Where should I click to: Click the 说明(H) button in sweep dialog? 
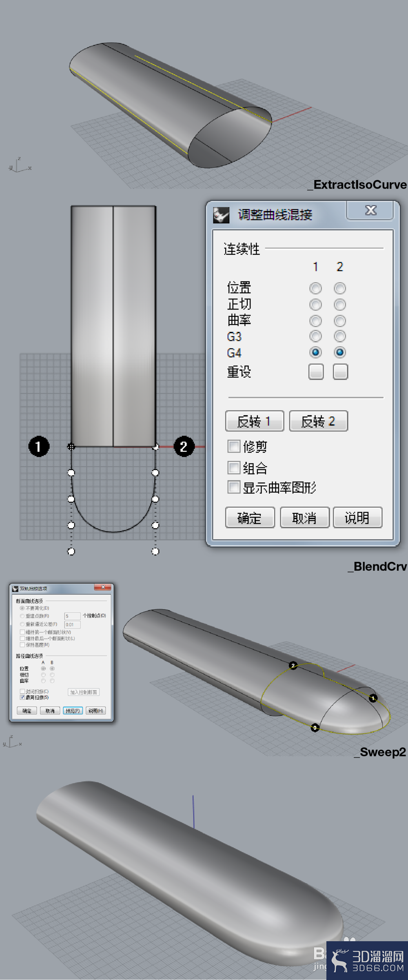click(96, 711)
